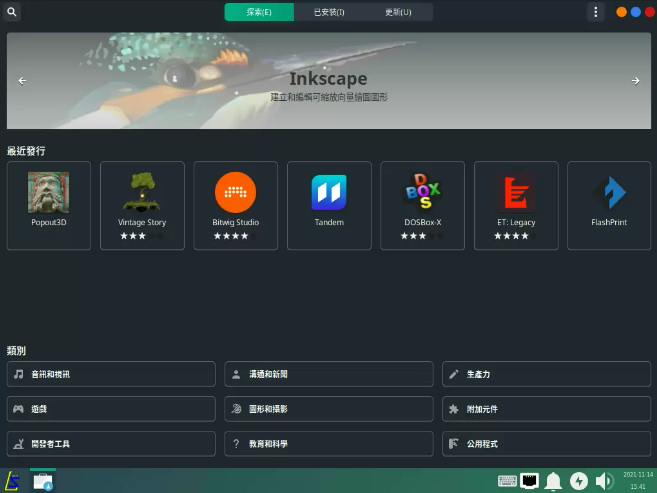Click ET: Legacy star rating
The image size is (657, 493).
point(516,236)
